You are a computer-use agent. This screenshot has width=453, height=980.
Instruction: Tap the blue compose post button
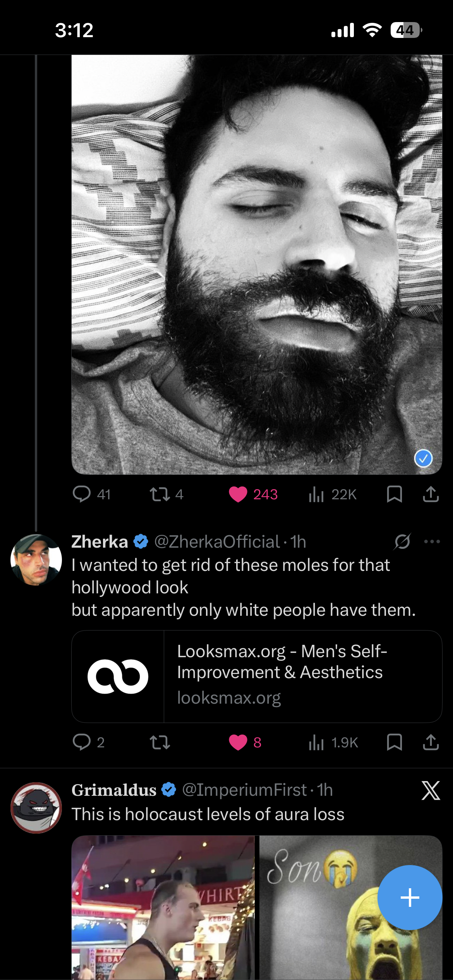coord(410,897)
